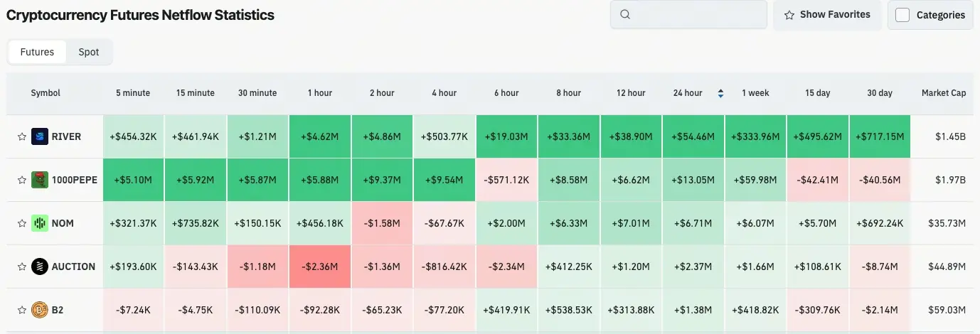This screenshot has width=980, height=334.
Task: Sort by the 4 hour column header
Action: pyautogui.click(x=444, y=93)
